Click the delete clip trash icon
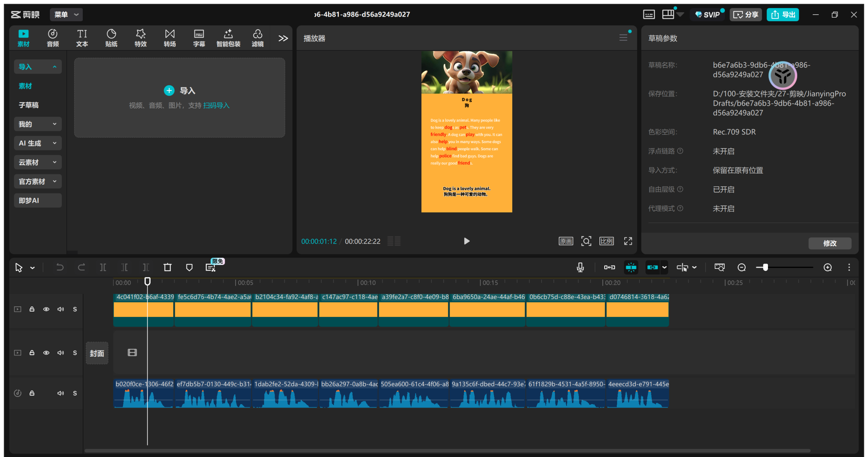The height and width of the screenshot is (457, 868). 167,267
